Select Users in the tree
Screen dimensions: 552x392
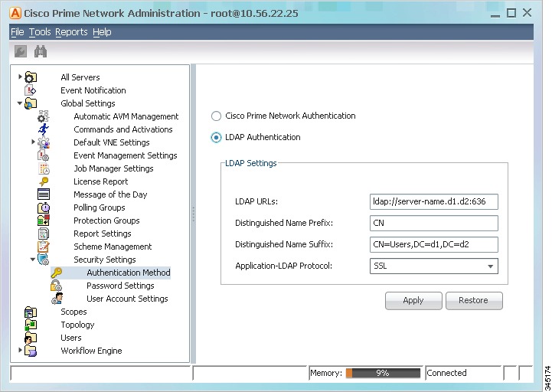click(x=71, y=338)
